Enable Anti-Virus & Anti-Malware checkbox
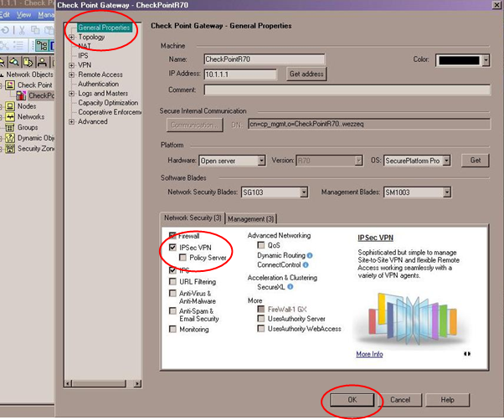504x420 pixels. 172,293
